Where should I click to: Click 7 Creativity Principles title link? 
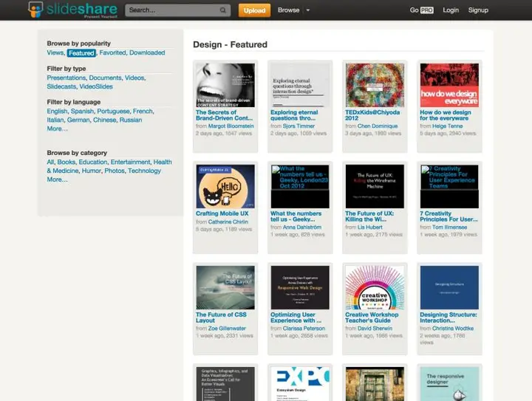(x=449, y=216)
